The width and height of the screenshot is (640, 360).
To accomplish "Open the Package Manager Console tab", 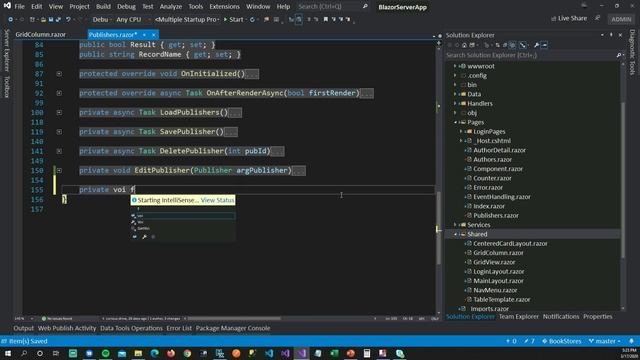I will (x=233, y=328).
